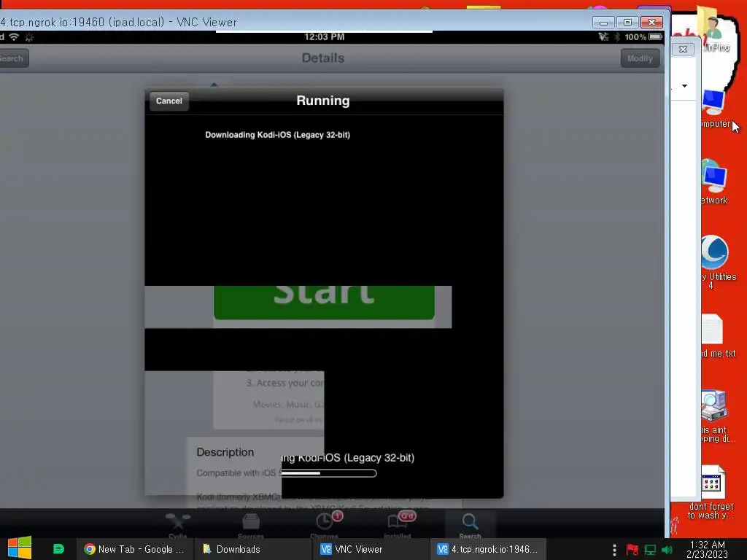Open the green chat app in taskbar
The width and height of the screenshot is (747, 560).
tap(58, 549)
